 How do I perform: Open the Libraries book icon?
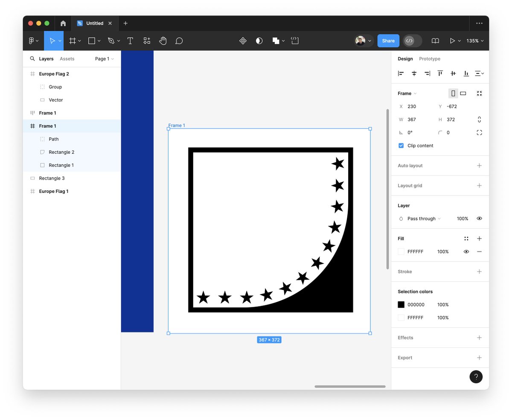click(x=435, y=41)
